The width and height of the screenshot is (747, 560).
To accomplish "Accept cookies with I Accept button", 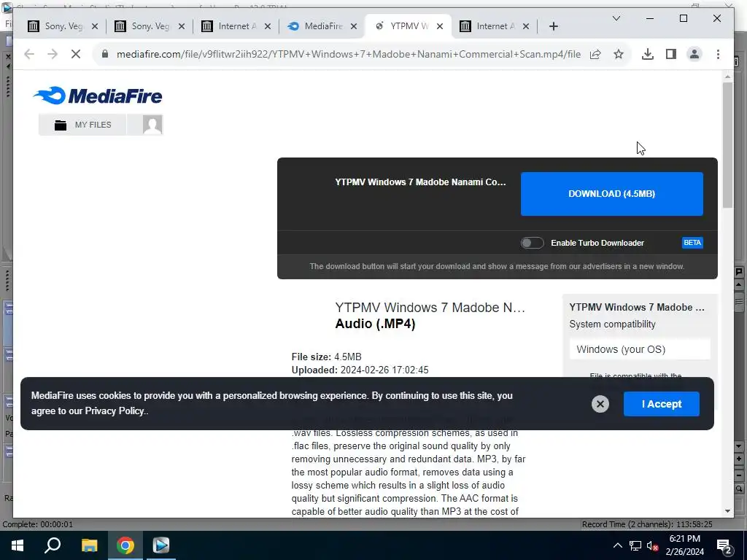I will 661,404.
